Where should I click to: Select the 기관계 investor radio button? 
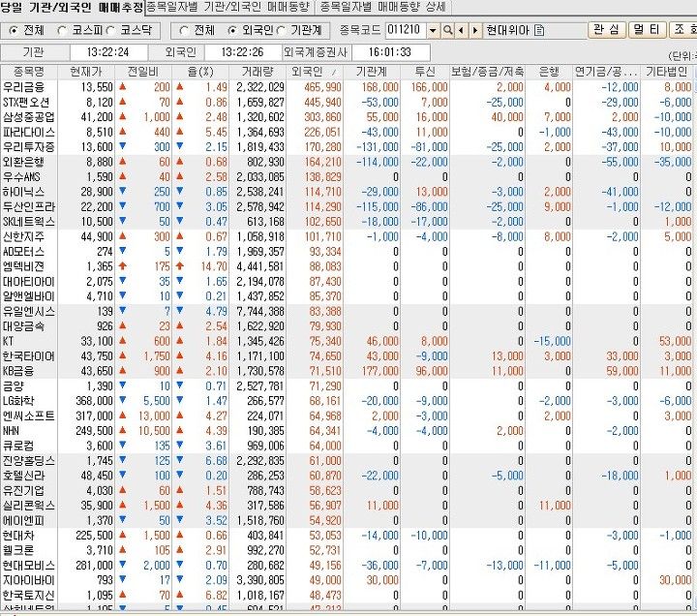pyautogui.click(x=281, y=30)
